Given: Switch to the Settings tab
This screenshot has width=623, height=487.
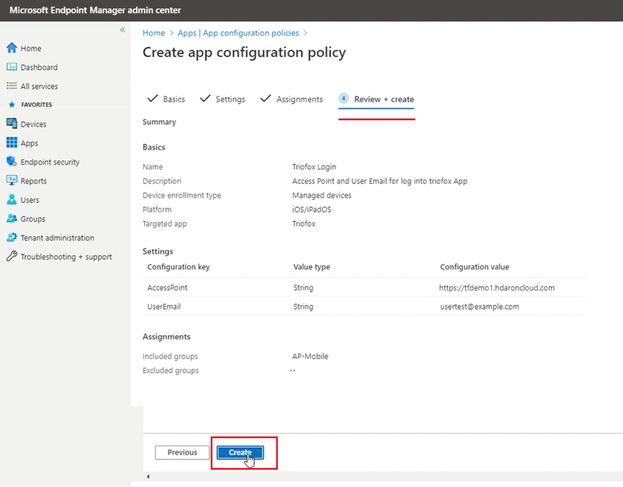Looking at the screenshot, I should 230,99.
